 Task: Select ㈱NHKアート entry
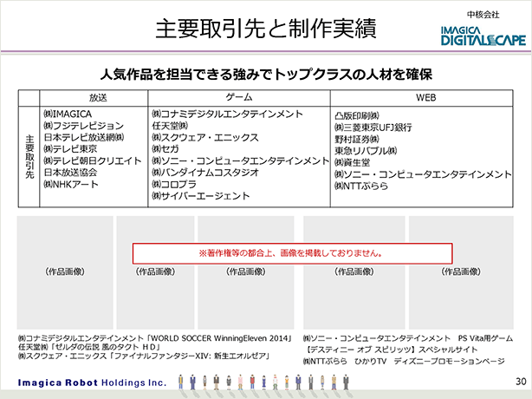71,184
